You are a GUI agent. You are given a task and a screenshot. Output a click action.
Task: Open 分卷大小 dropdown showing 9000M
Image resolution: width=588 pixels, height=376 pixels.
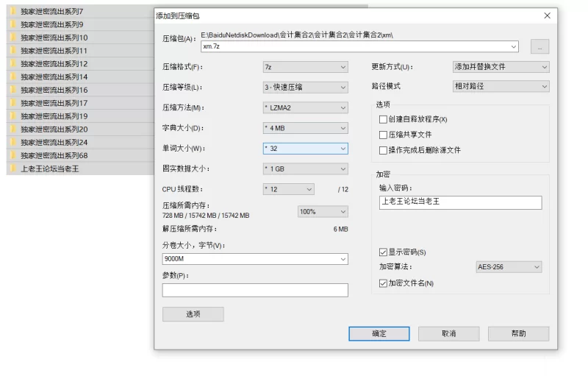coord(343,259)
